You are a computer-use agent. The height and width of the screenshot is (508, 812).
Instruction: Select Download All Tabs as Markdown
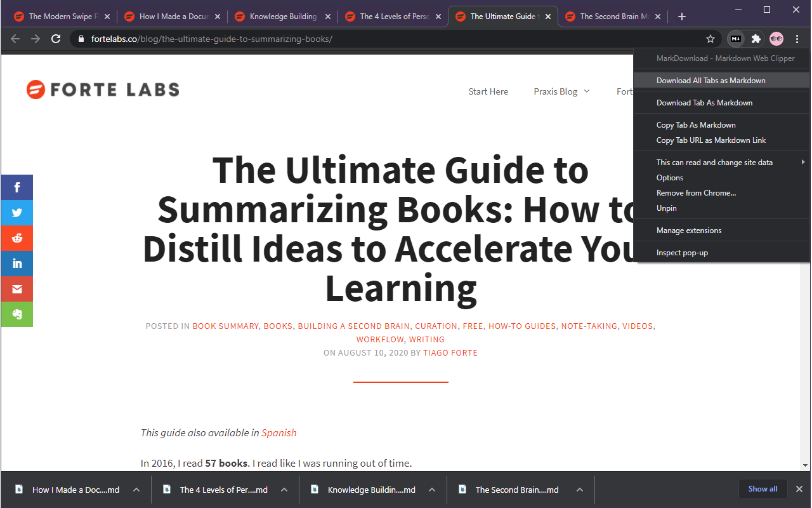pos(710,81)
